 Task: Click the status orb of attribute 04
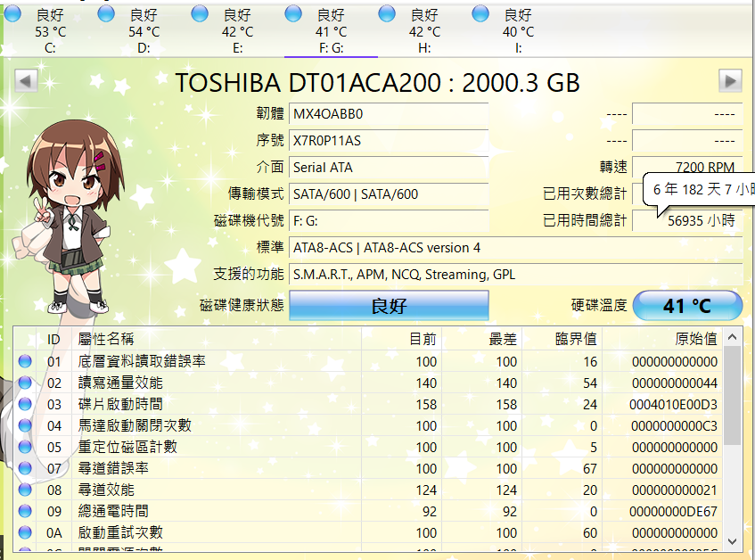[25, 425]
